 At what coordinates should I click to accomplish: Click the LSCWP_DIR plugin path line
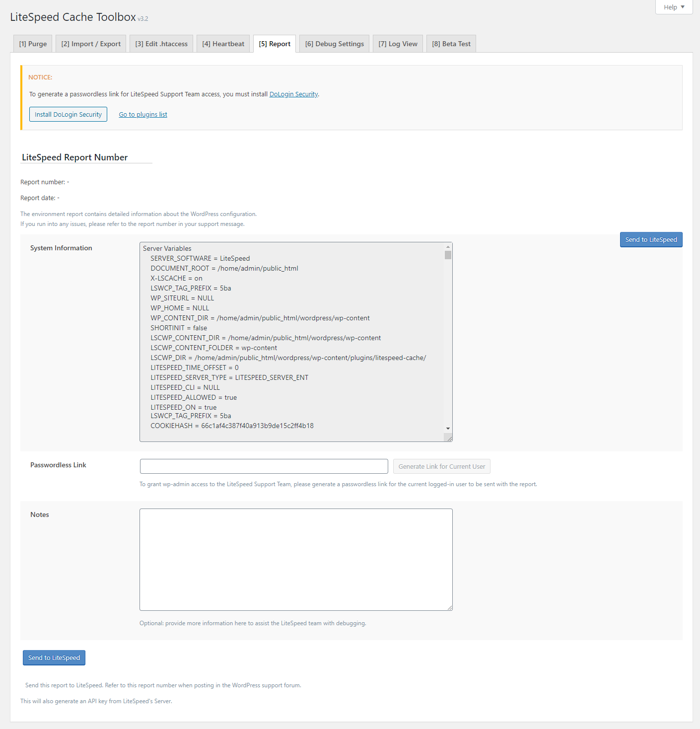click(288, 358)
